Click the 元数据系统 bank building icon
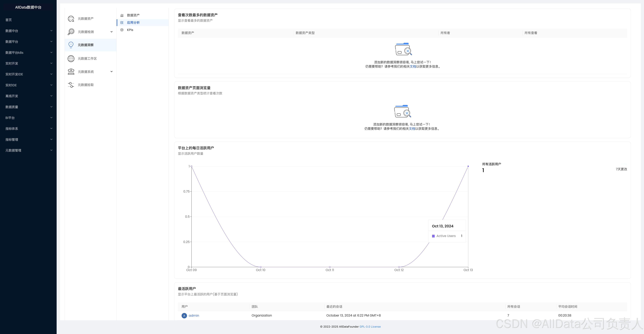This screenshot has height=334, width=644. [71, 71]
